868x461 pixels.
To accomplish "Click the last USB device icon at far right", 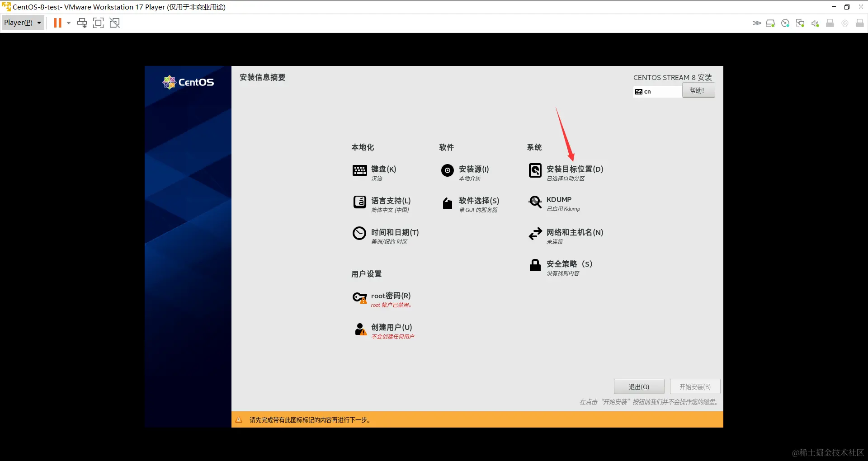I will [860, 23].
